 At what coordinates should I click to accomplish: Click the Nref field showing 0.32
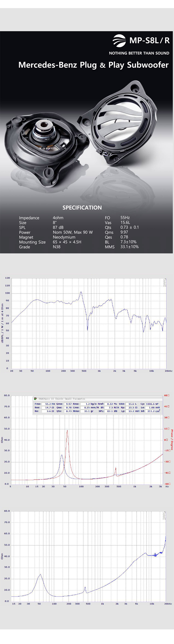tap(109, 404)
